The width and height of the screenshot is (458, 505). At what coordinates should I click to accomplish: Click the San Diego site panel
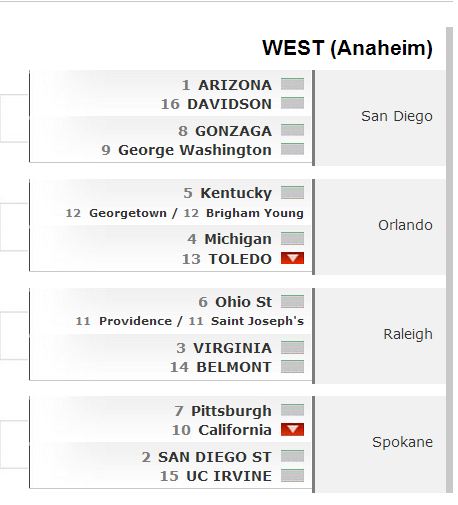(x=380, y=118)
